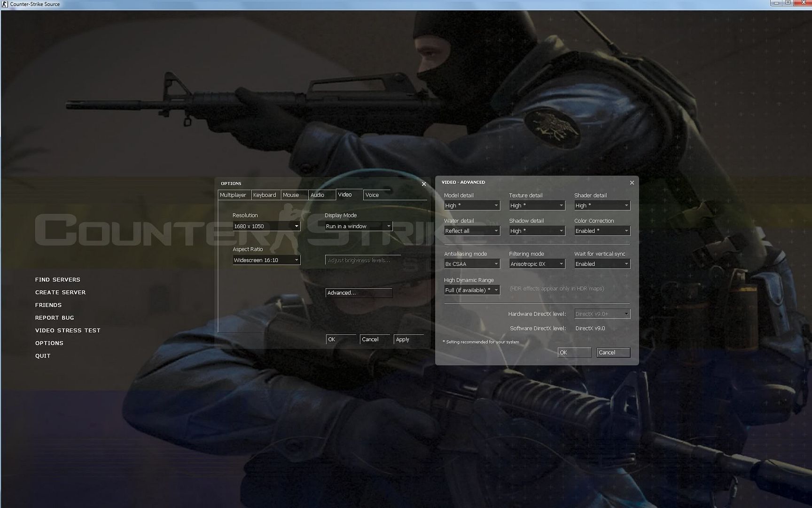Open Friends from main menu
The width and height of the screenshot is (812, 508).
tap(48, 305)
